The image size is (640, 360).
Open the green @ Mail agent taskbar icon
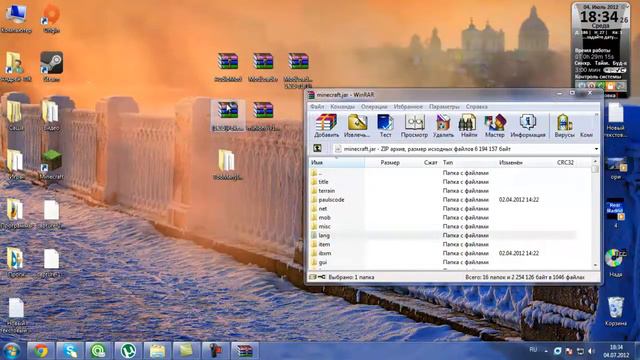pos(98,351)
